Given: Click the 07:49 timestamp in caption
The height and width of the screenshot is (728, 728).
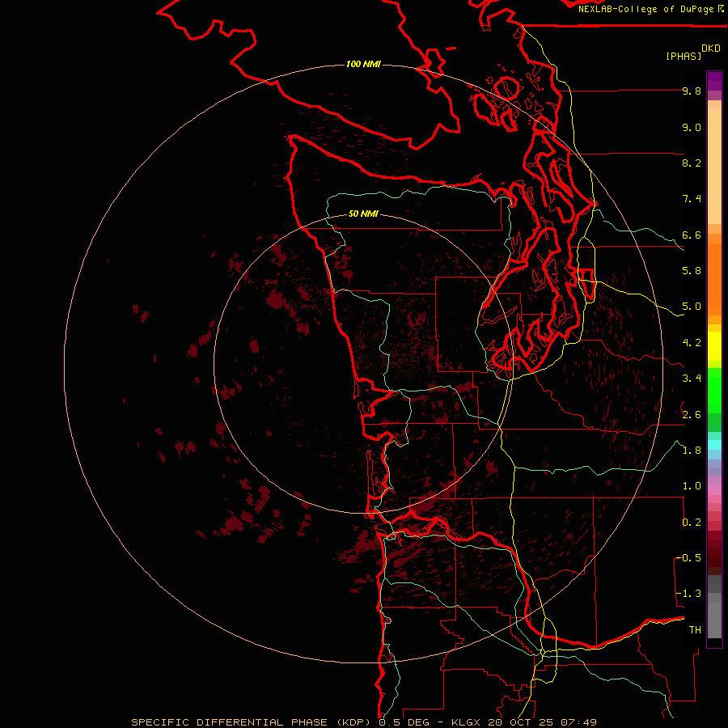Looking at the screenshot, I should [x=578, y=722].
